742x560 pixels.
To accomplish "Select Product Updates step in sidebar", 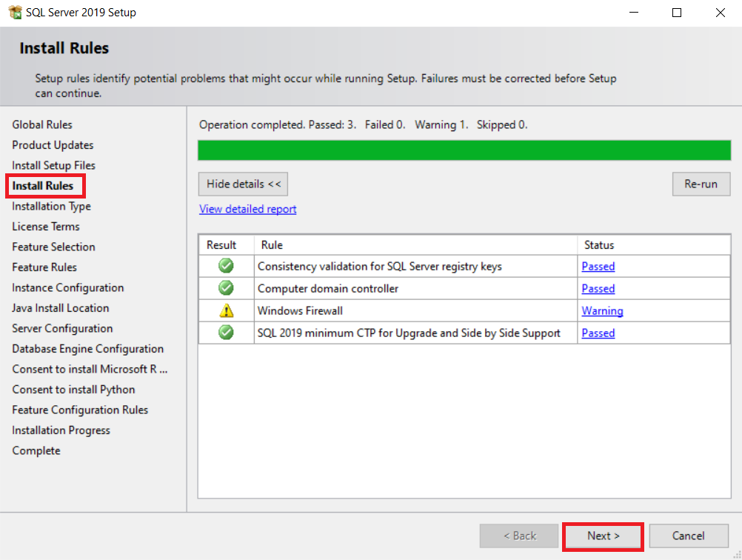I will pos(53,145).
